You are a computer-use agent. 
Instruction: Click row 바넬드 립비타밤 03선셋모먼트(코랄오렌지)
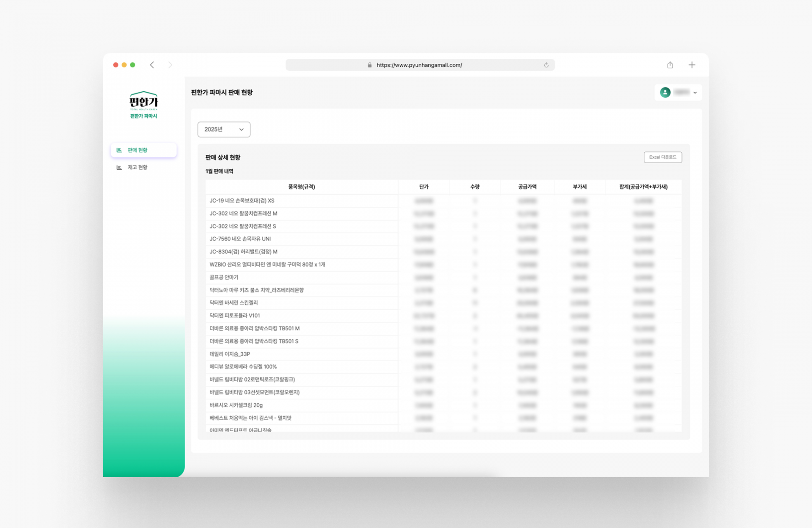tap(443, 392)
